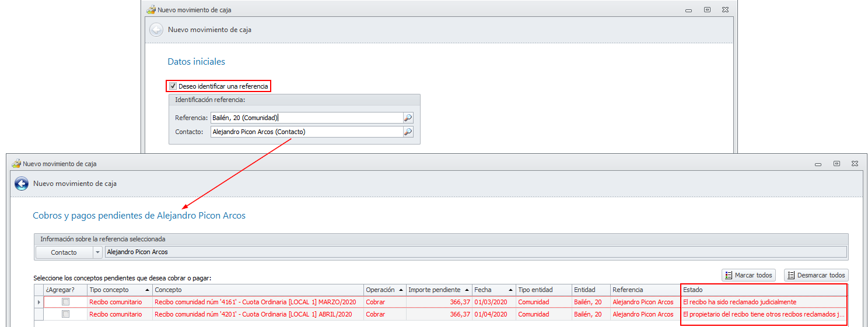The image size is (868, 327).
Task: Open the Referencia search magnifier
Action: point(408,118)
